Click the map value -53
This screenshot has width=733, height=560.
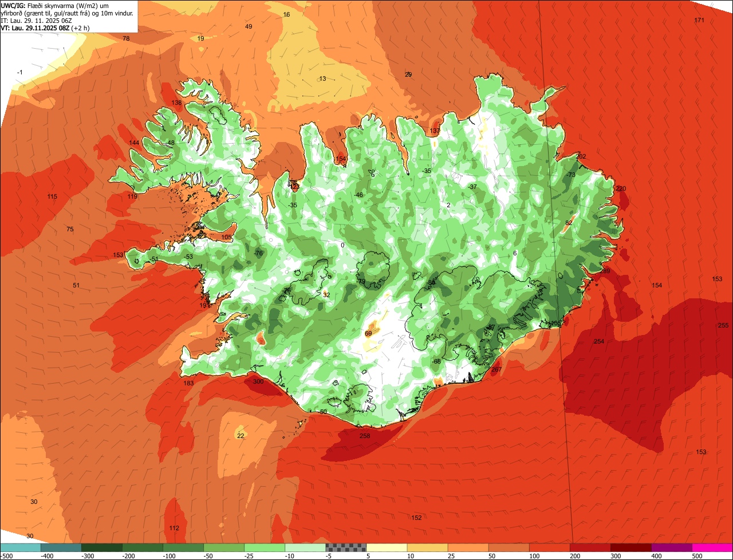pos(188,257)
